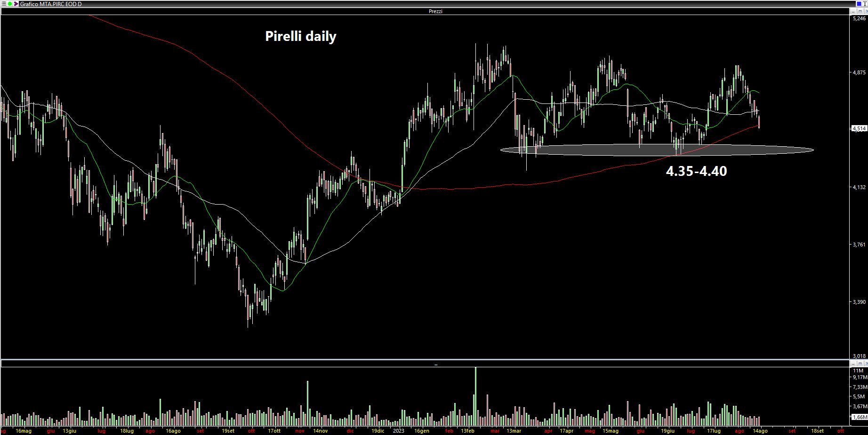Close the Prezzi price pane
The height and width of the screenshot is (435, 868).
865,11
